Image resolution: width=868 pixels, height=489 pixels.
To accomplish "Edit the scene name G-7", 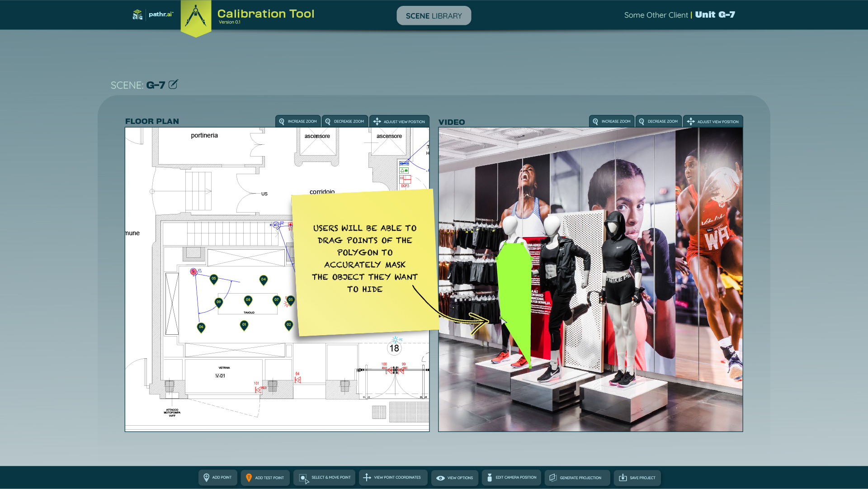I will point(173,85).
